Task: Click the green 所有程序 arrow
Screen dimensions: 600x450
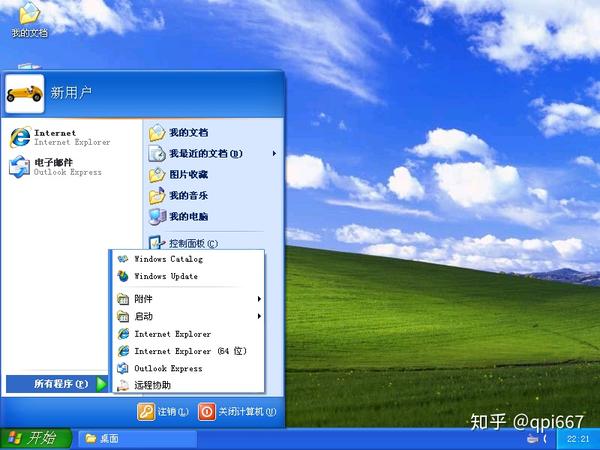Action: (x=101, y=384)
